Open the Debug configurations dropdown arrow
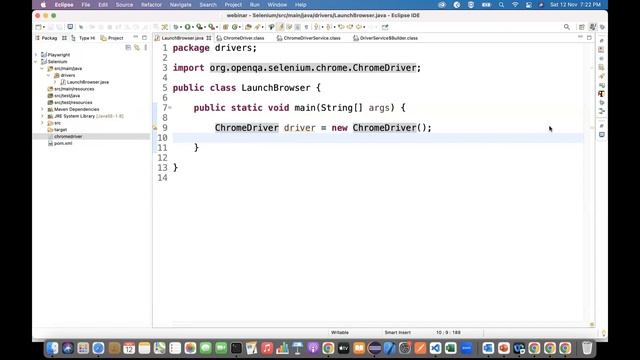Image resolution: width=640 pixels, height=360 pixels. 181,27
